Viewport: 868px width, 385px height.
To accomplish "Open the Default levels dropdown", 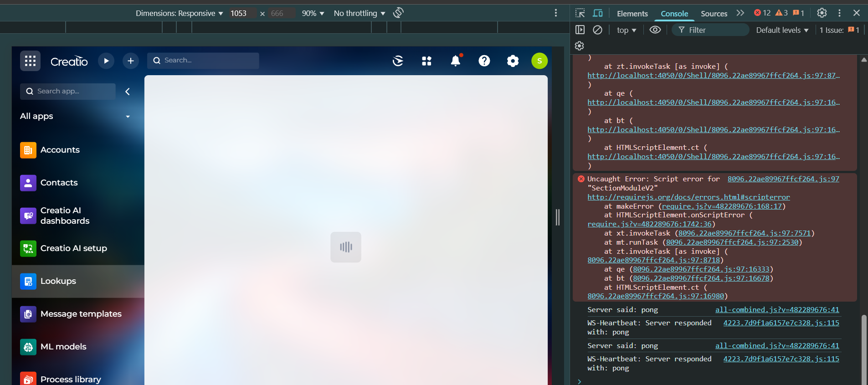I will pos(782,30).
